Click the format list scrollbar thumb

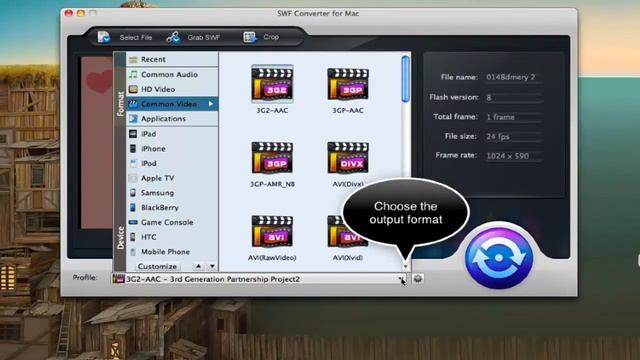click(405, 79)
